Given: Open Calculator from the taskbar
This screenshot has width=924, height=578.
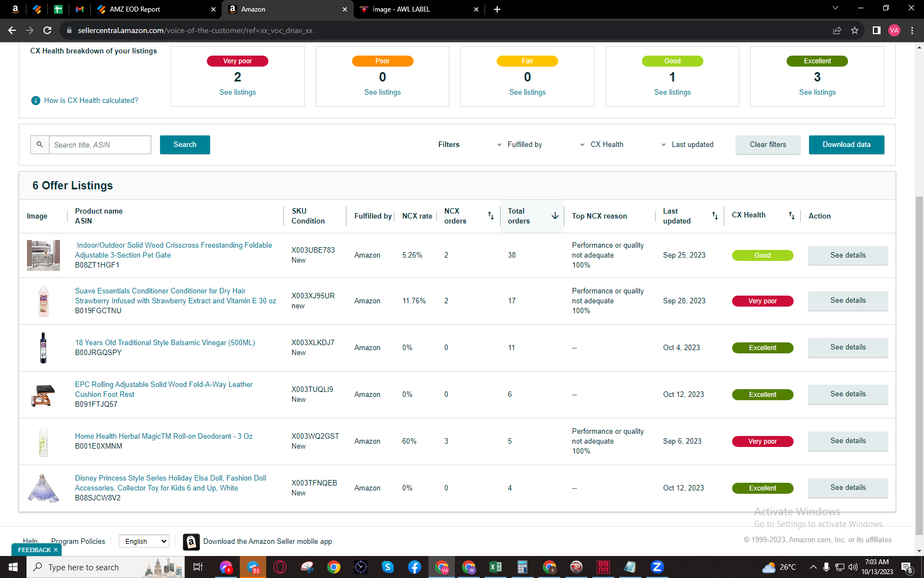Looking at the screenshot, I should coord(522,567).
